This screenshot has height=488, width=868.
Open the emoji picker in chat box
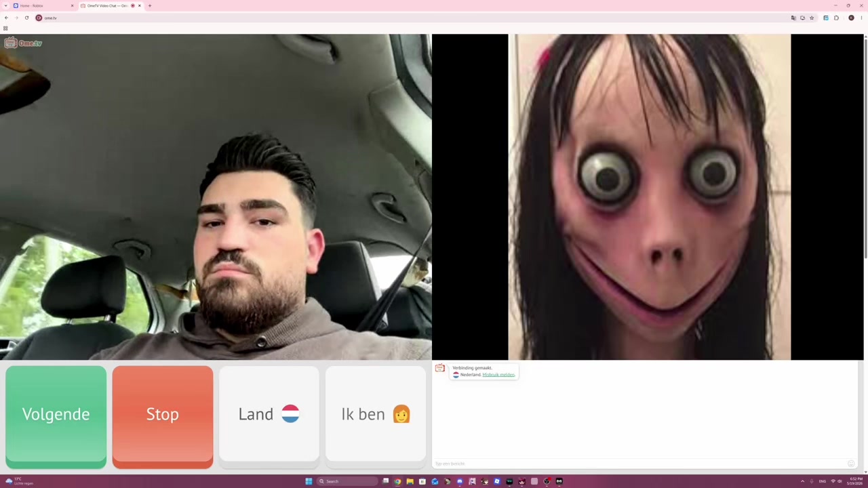[851, 464]
